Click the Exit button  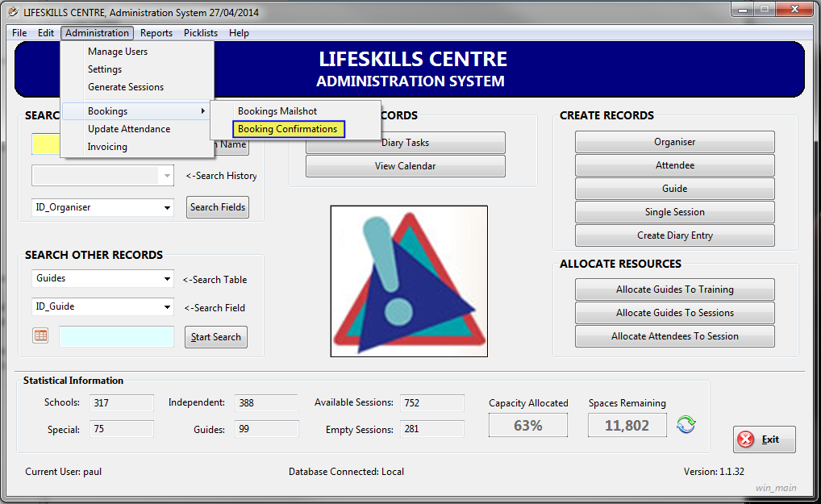(x=764, y=439)
